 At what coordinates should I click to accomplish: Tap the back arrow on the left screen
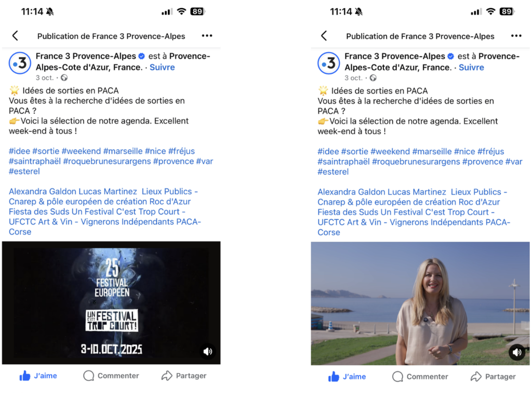[x=15, y=36]
